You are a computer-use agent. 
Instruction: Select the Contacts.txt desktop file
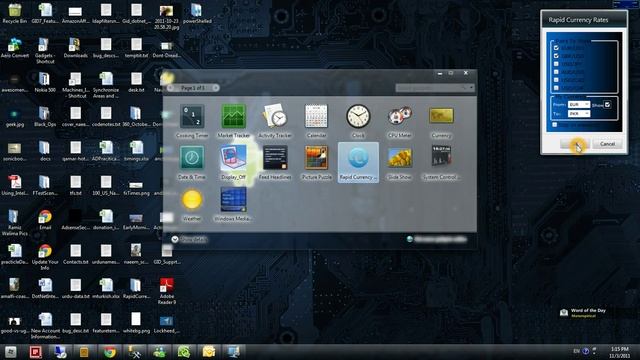(76, 254)
